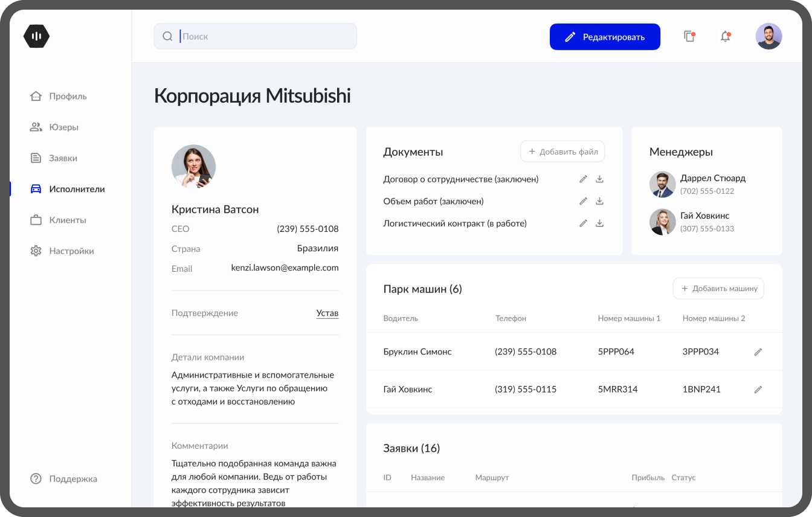Open the notifications bell

tap(726, 36)
